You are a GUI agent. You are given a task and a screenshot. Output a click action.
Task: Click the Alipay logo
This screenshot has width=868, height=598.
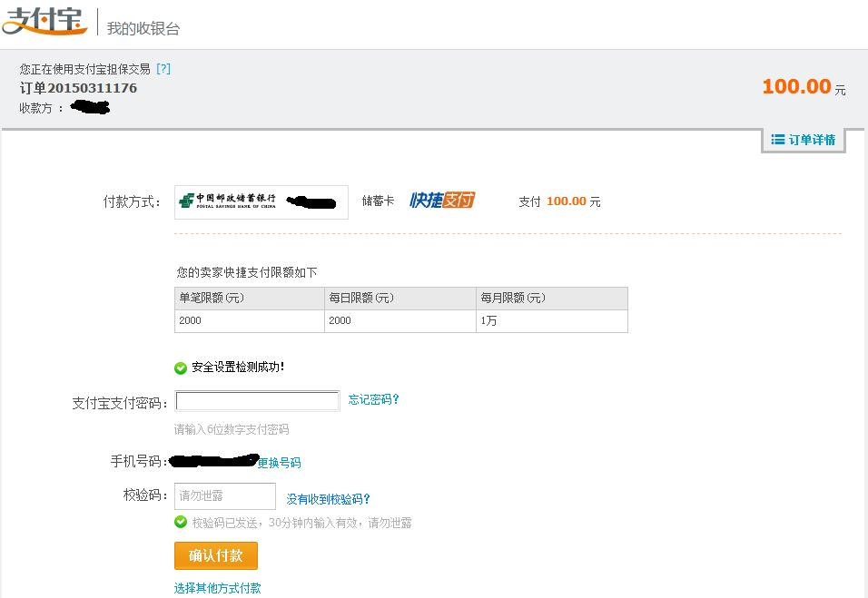click(44, 21)
